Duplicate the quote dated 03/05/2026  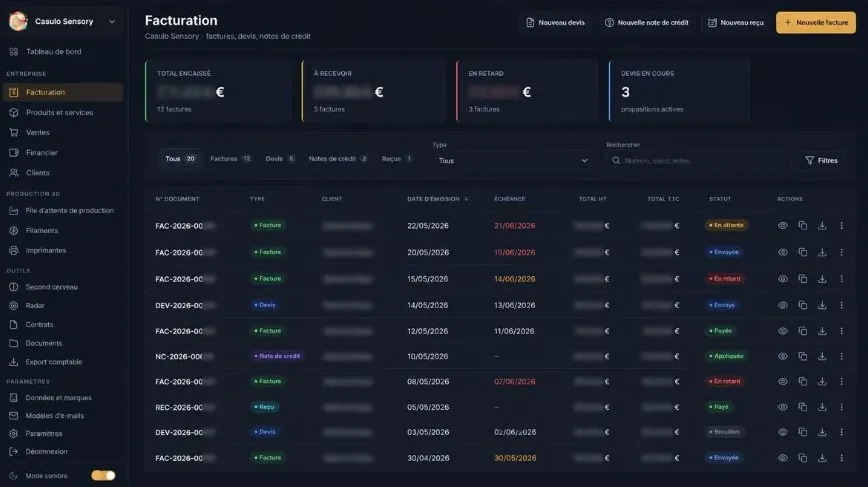(803, 432)
